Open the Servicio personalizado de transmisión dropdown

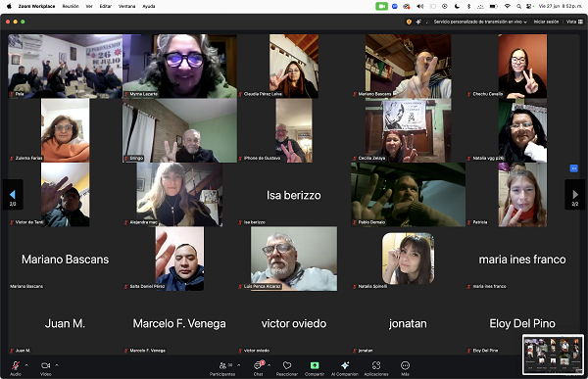pyautogui.click(x=480, y=22)
